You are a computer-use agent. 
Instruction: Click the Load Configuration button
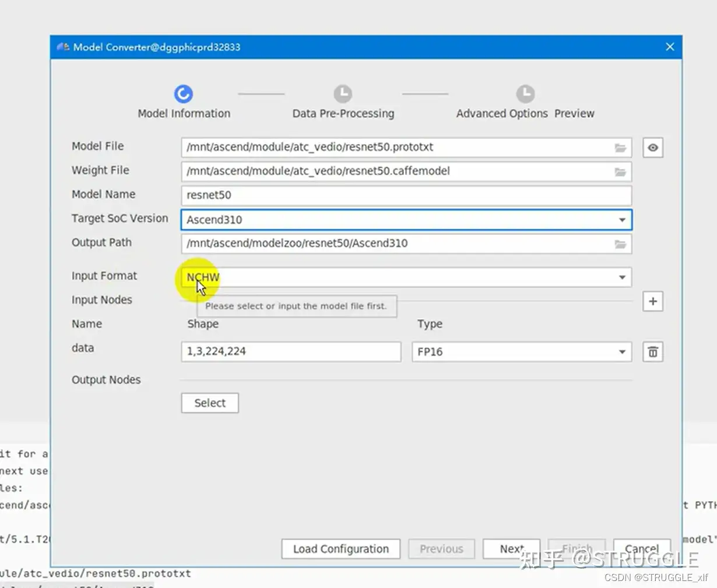tap(341, 549)
